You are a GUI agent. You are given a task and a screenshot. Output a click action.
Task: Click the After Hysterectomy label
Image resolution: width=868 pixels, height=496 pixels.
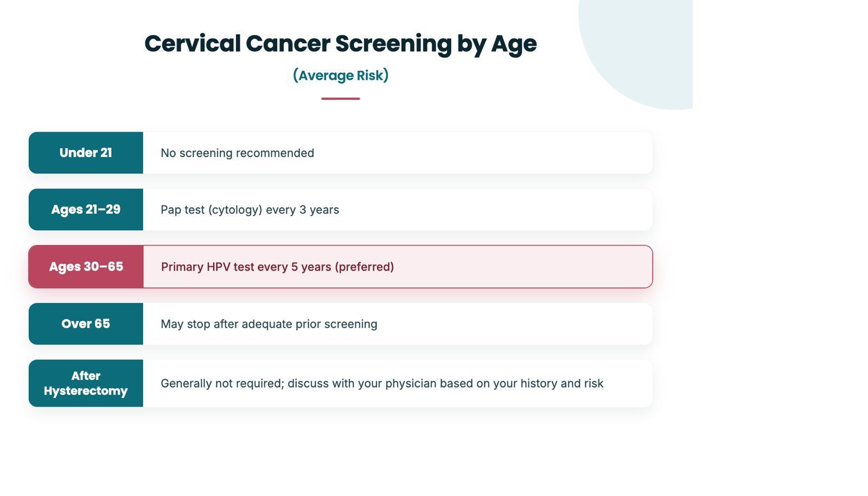point(86,383)
